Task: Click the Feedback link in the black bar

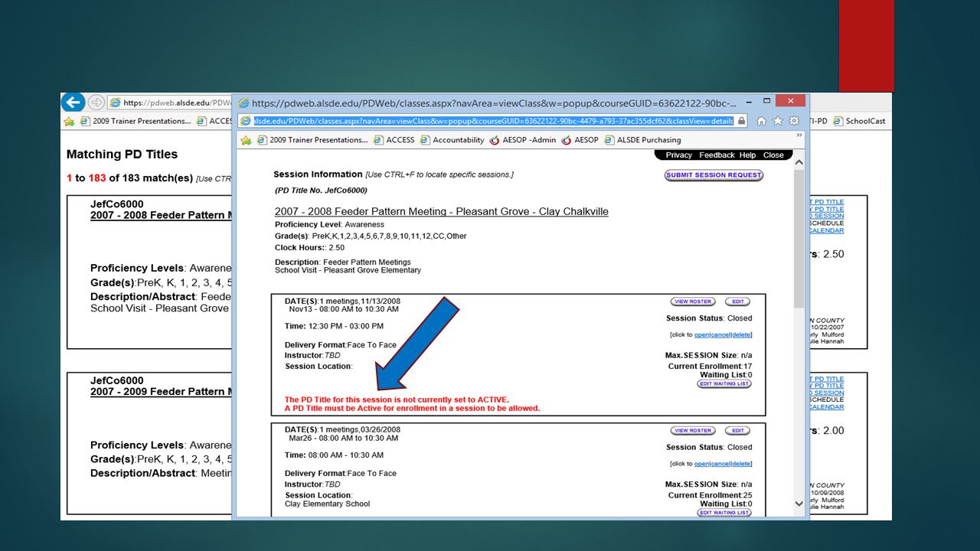Action: coord(717,155)
